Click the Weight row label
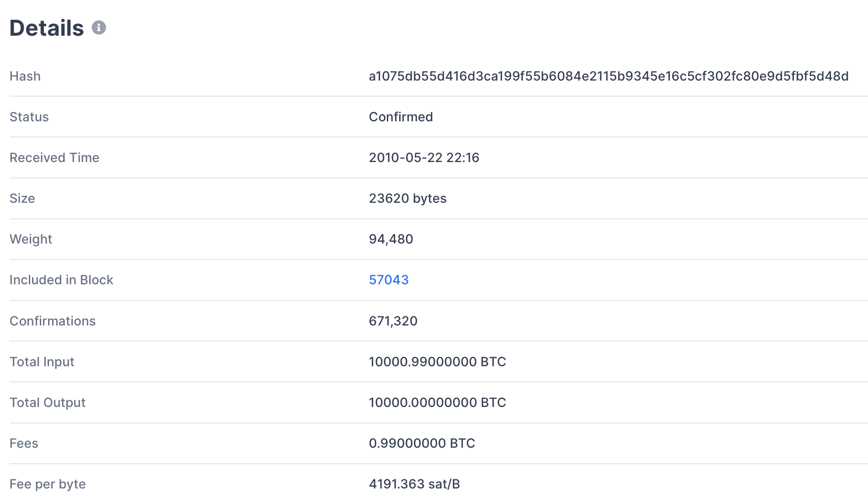Screen dimensions: 868x499 click(30, 239)
